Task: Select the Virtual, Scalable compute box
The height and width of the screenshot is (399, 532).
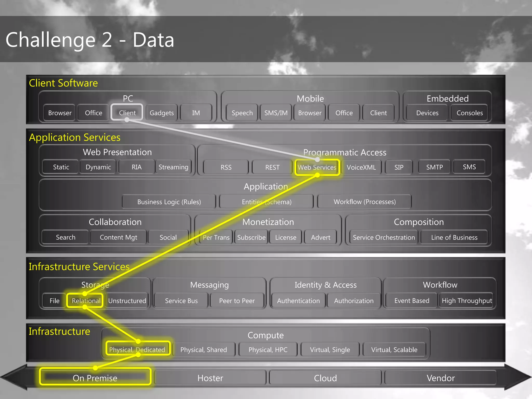Action: (394, 349)
